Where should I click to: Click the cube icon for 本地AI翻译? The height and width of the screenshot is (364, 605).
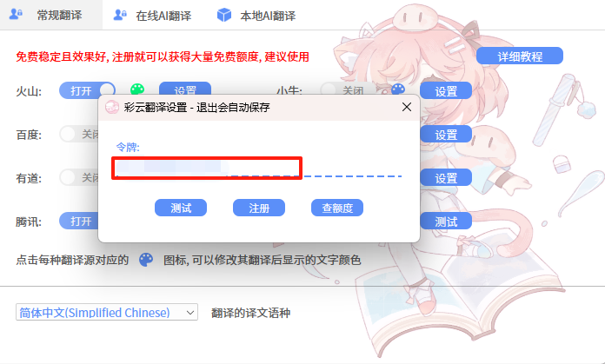tap(224, 15)
